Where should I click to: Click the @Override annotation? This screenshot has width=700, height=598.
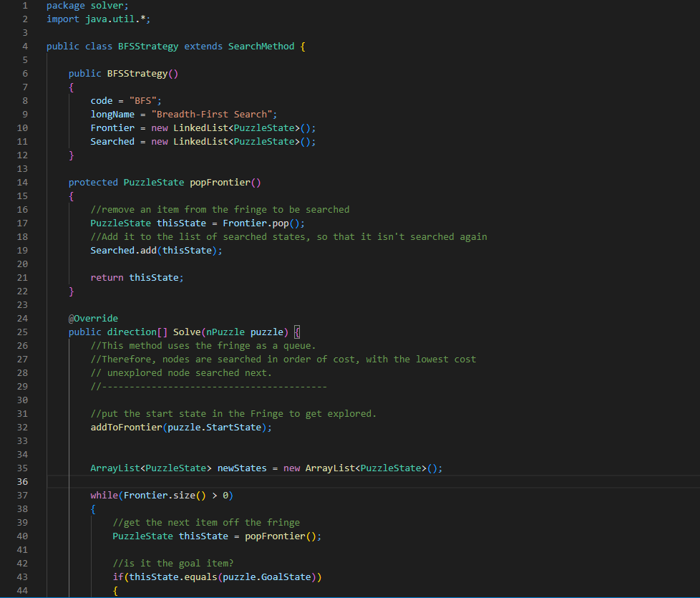click(93, 318)
